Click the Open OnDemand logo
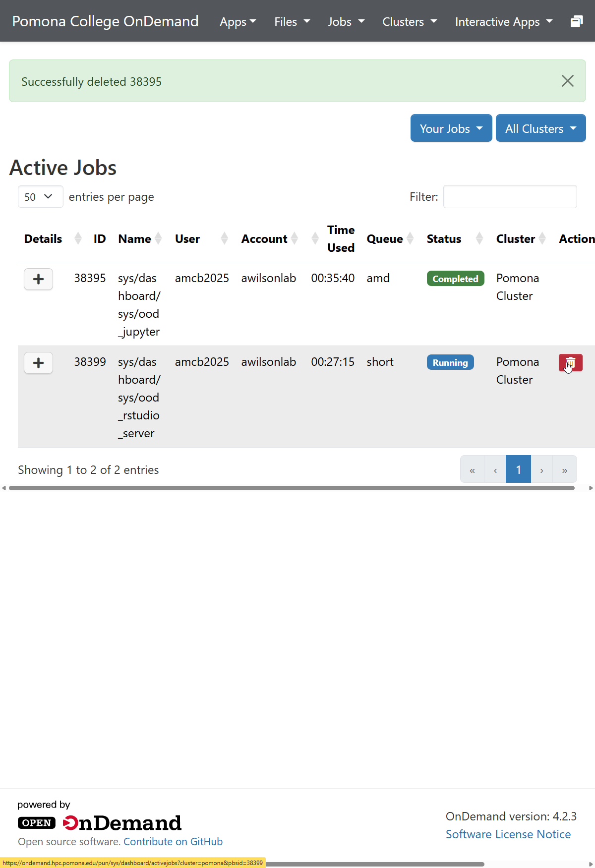 point(100,823)
